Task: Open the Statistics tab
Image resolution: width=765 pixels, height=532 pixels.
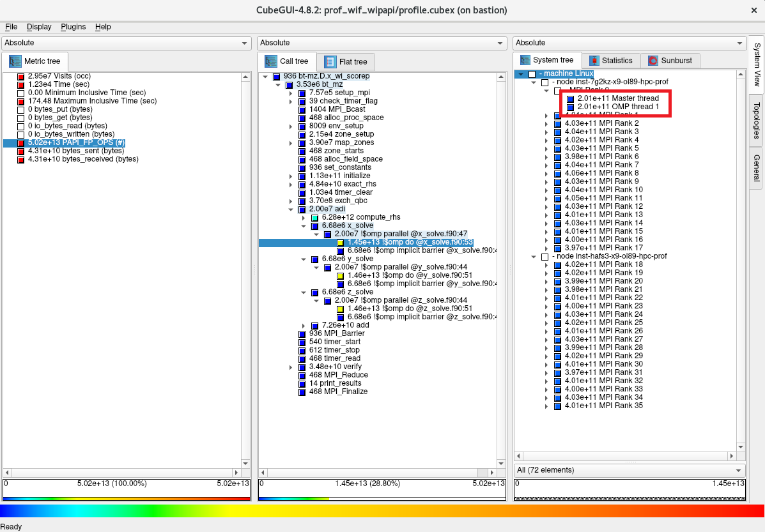Action: [x=610, y=61]
